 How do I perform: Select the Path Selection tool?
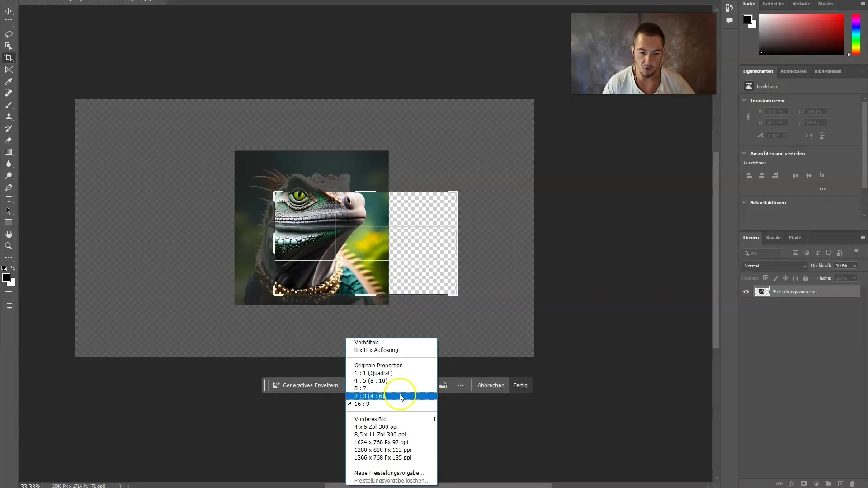click(x=9, y=211)
